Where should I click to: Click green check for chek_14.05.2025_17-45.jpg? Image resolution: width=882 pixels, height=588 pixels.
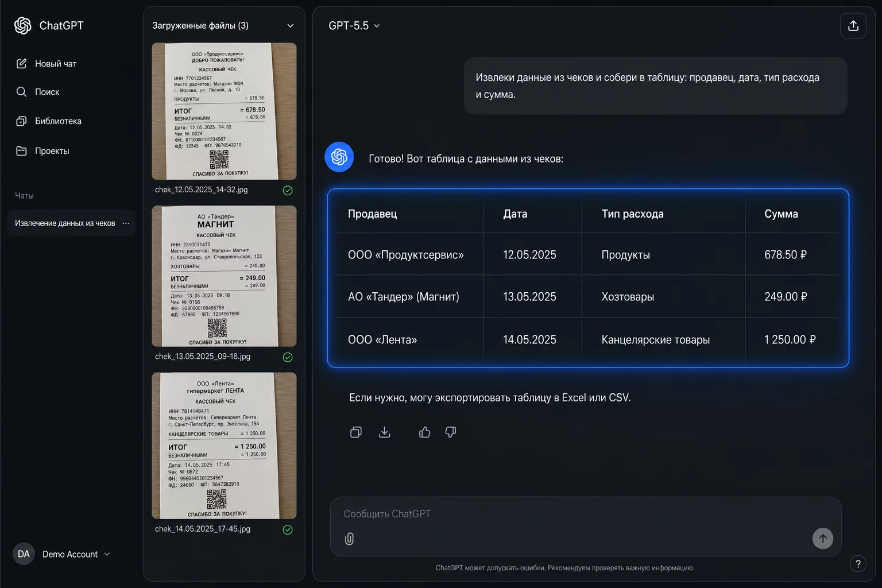pyautogui.click(x=288, y=530)
